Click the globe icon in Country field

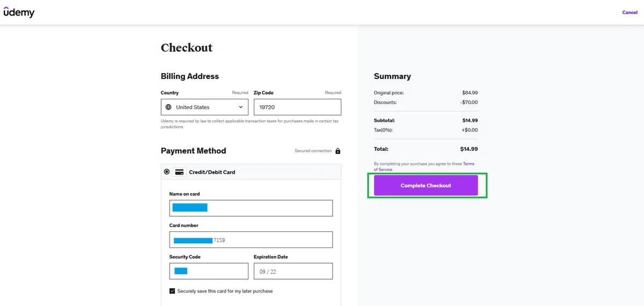click(169, 107)
